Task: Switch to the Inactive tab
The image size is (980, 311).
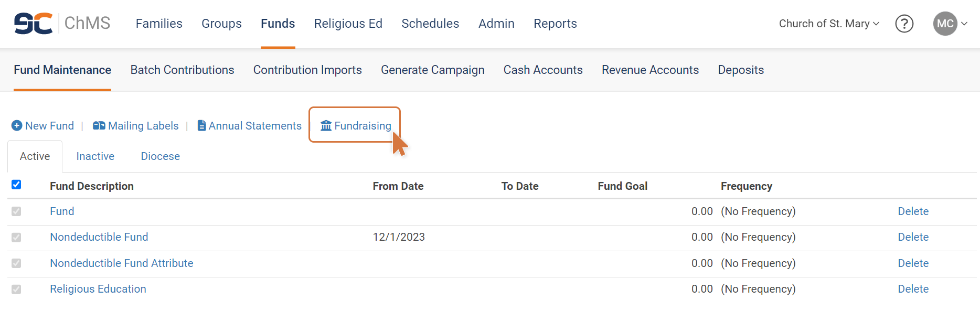Action: click(95, 156)
